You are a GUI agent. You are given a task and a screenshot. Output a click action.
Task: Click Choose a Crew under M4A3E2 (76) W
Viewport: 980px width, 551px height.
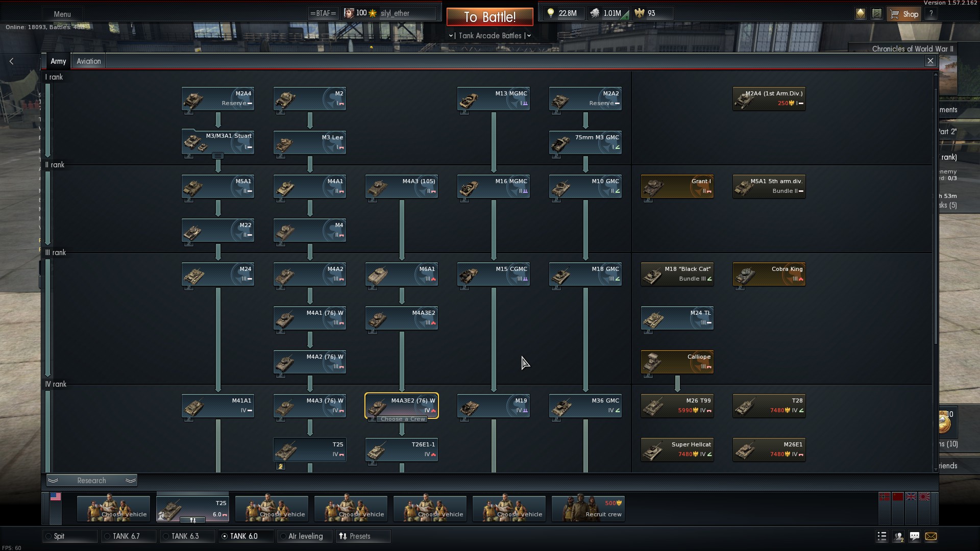(403, 419)
